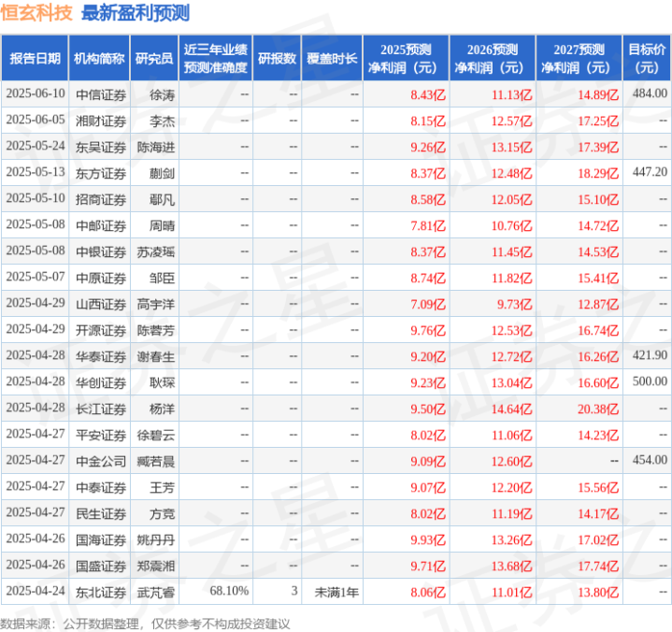This screenshot has width=672, height=632.
Task: Click the 机构简称 column header
Action: click(99, 58)
